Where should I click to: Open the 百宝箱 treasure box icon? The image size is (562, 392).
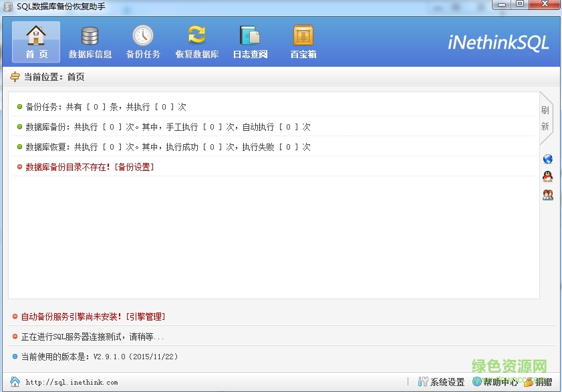coord(302,40)
